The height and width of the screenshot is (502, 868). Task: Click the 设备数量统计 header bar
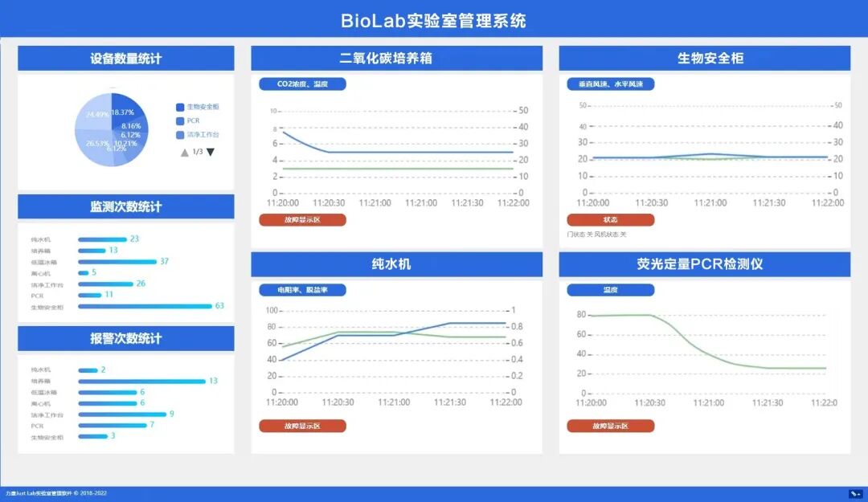[124, 58]
